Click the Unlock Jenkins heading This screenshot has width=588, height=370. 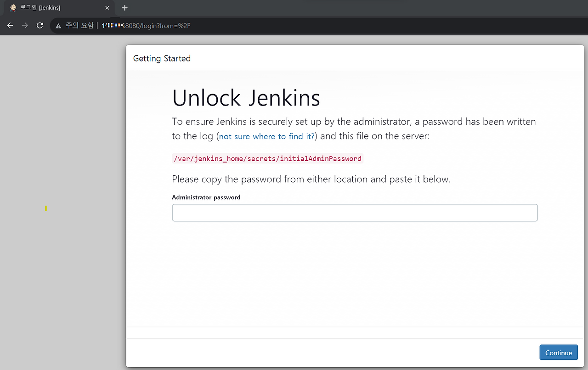click(x=246, y=98)
